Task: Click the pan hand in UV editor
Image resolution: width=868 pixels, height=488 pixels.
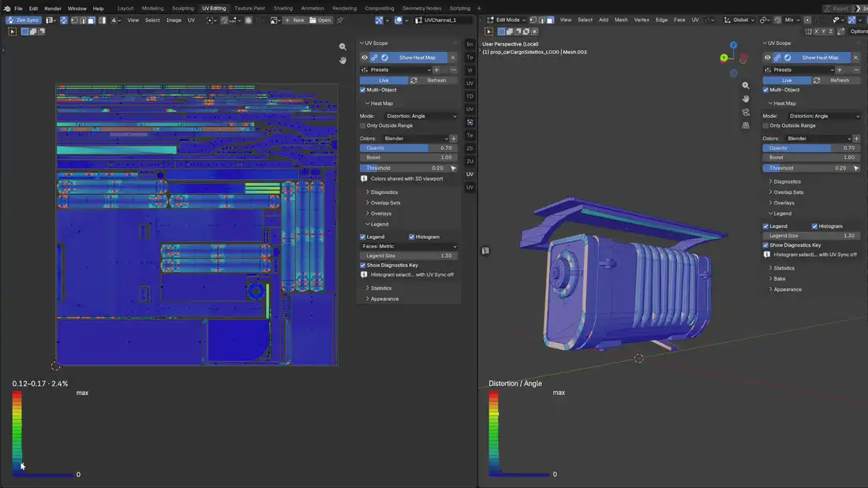Action: pos(342,60)
